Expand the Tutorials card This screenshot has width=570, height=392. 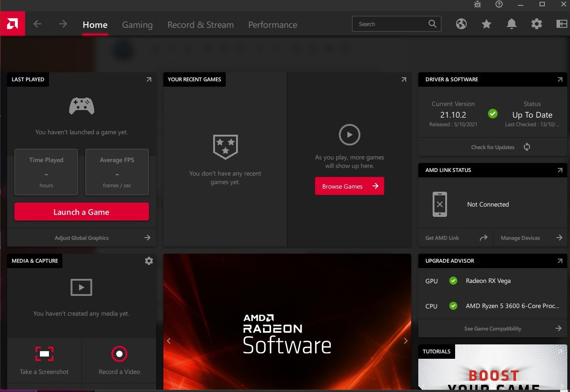pyautogui.click(x=560, y=352)
